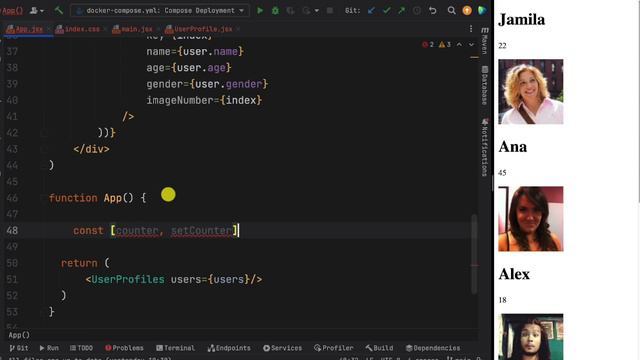Open the Build tool window
Viewport: 640px width, 360px height.
pos(379,348)
